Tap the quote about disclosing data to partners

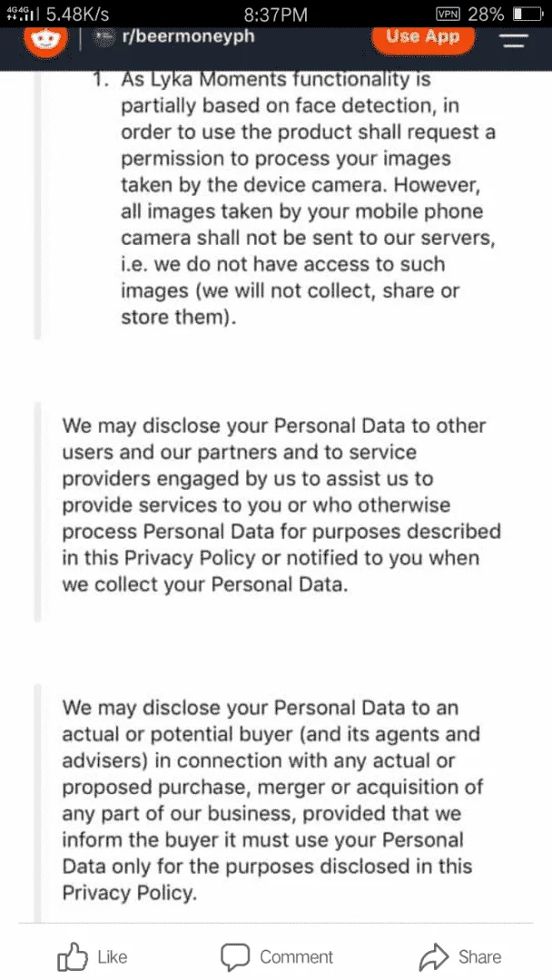281,505
